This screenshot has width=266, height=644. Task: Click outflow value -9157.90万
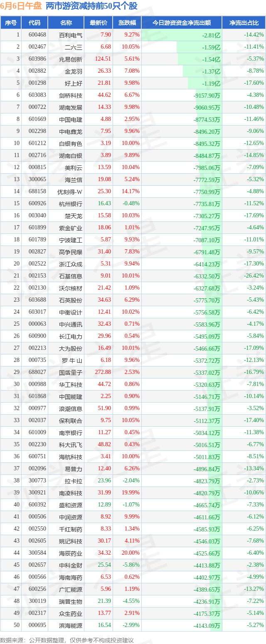coord(207,96)
